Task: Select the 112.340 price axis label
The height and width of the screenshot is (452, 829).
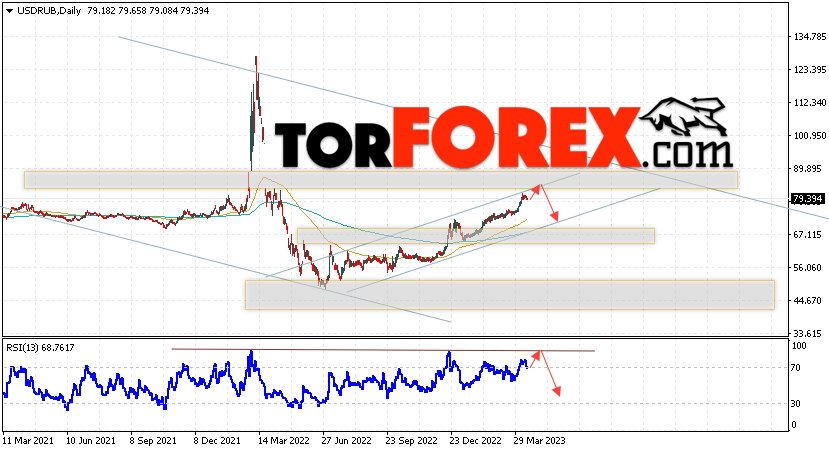Action: [810, 103]
